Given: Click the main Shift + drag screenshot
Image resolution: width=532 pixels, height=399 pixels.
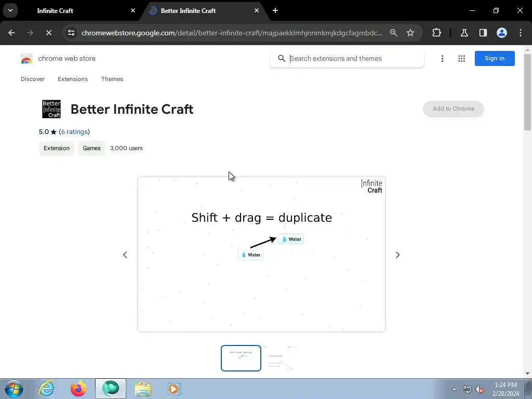Looking at the screenshot, I should tap(261, 254).
